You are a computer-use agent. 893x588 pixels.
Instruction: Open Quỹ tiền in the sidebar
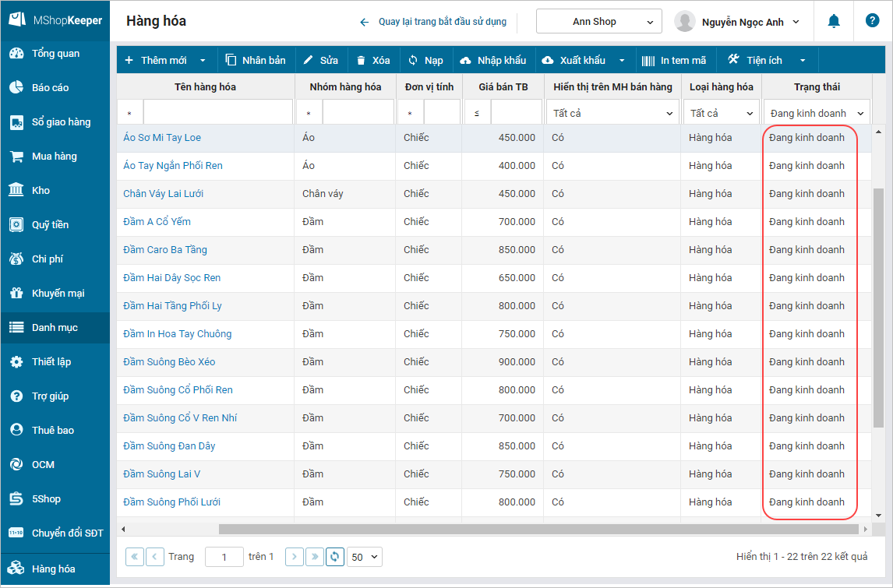tap(50, 225)
